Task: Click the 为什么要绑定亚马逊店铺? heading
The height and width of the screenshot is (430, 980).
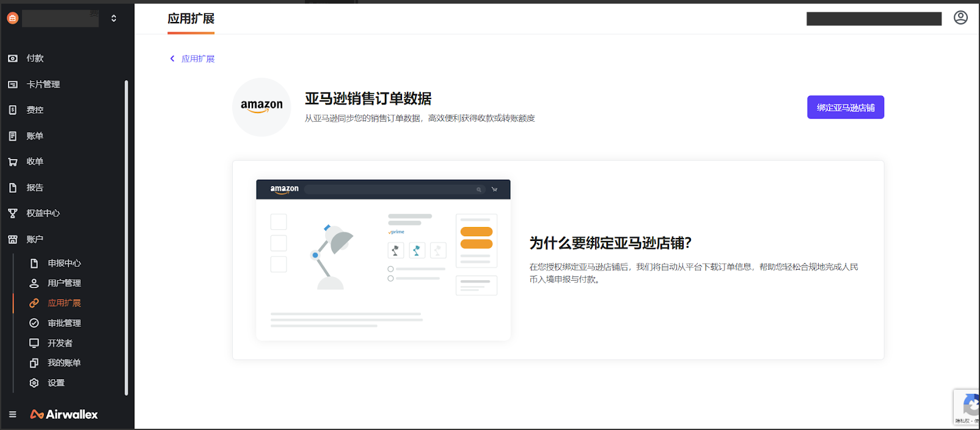Action: (610, 243)
